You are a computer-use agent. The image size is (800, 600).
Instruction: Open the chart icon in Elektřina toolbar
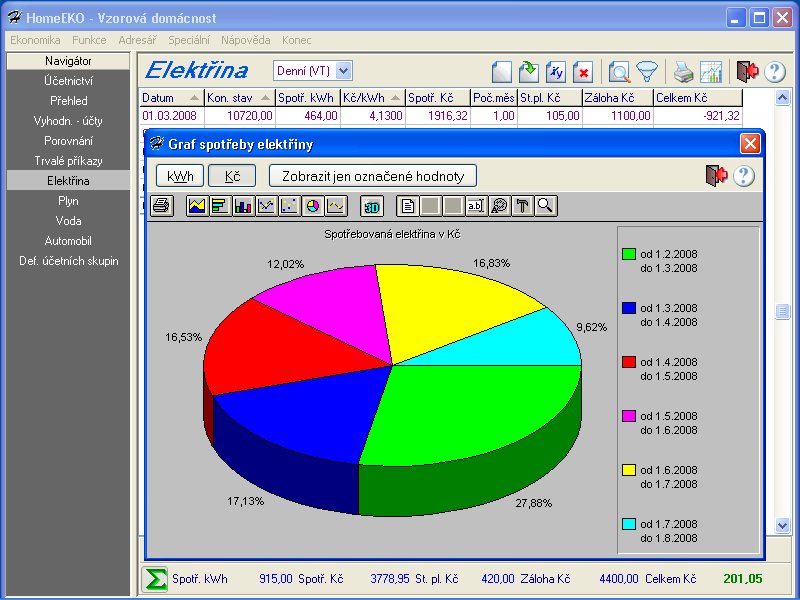[x=711, y=71]
